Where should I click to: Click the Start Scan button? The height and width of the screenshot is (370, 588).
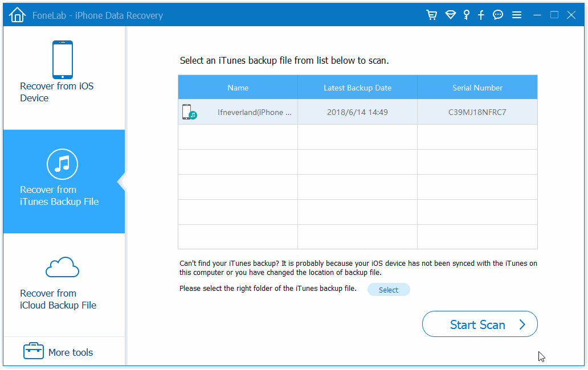click(480, 324)
